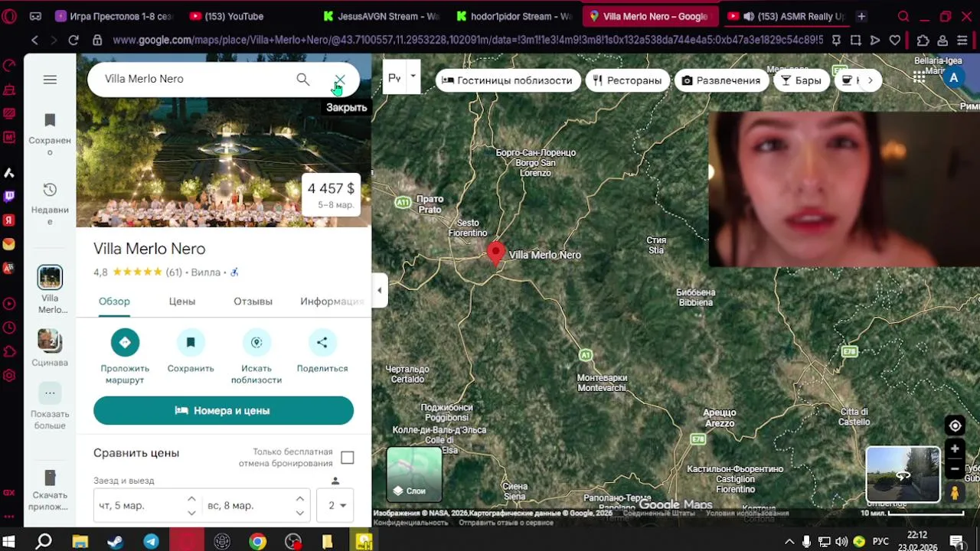Click the Сохранить bookmark icon
Image resolution: width=980 pixels, height=551 pixels.
coord(191,342)
